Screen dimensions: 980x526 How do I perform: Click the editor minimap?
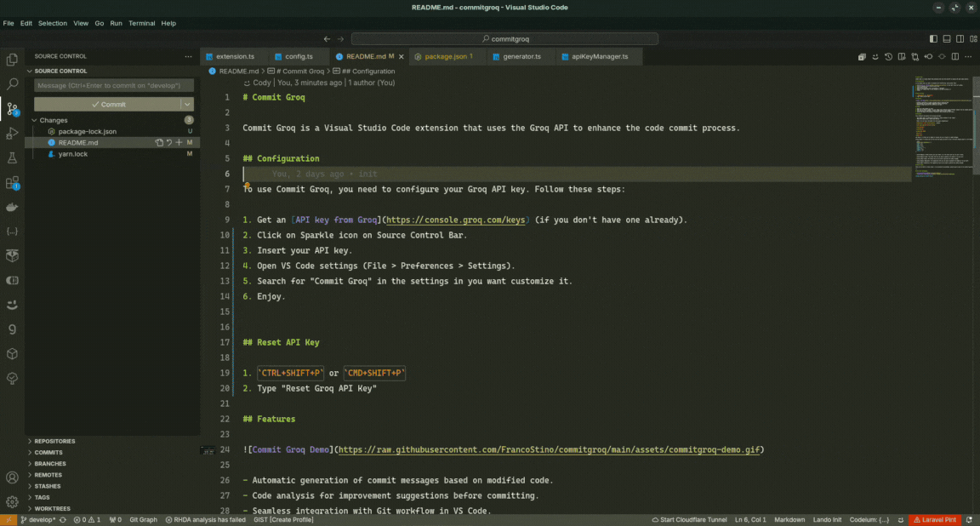pos(943,125)
